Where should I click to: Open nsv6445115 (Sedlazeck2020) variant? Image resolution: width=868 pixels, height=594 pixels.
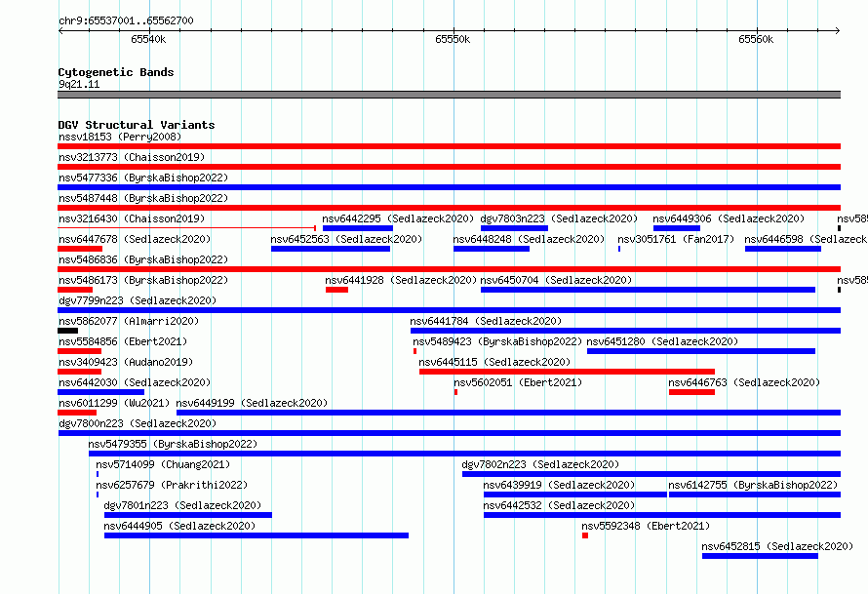point(494,362)
